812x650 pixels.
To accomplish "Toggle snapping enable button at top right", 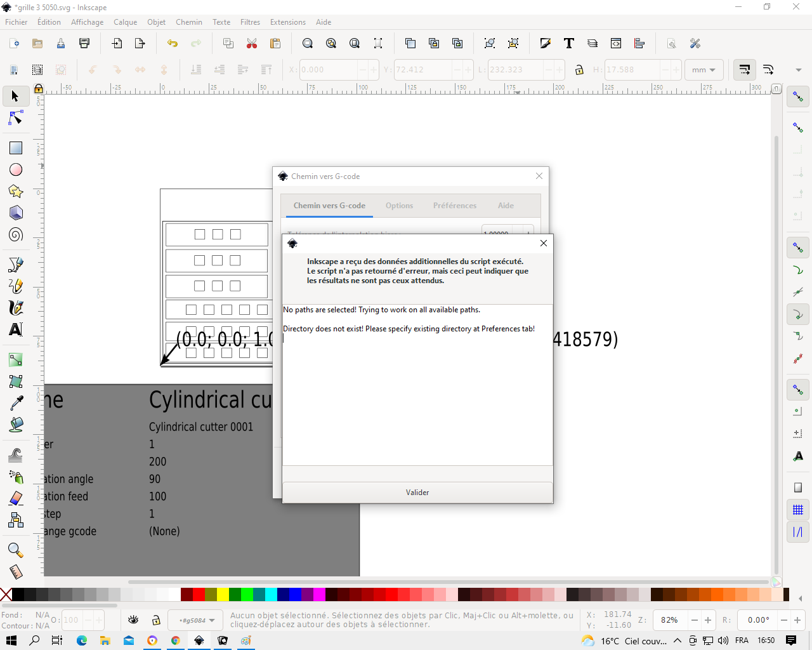I will tap(798, 97).
